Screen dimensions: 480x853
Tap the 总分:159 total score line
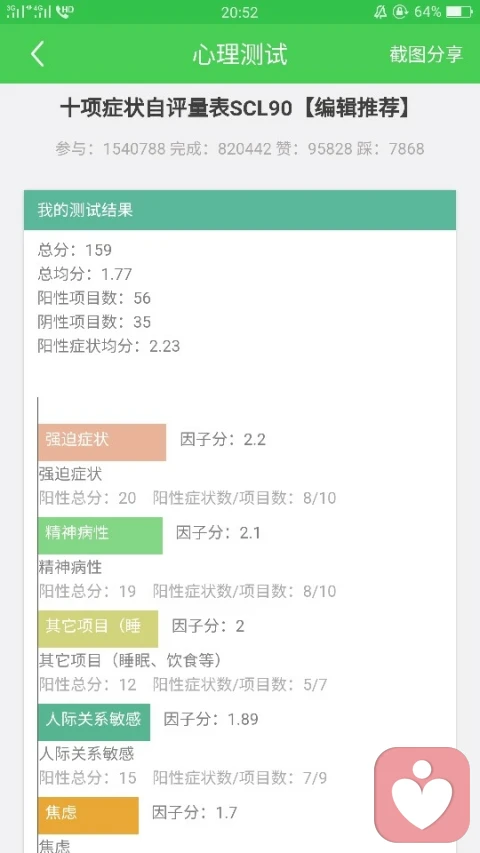tap(75, 250)
